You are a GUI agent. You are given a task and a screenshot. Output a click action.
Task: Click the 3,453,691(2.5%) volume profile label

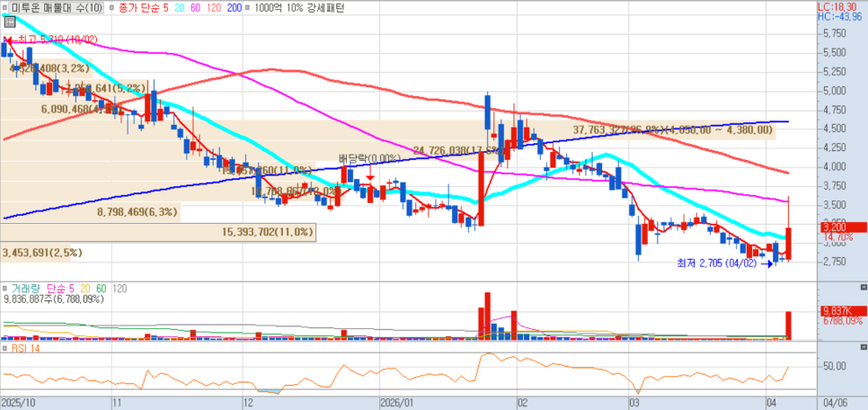click(42, 253)
